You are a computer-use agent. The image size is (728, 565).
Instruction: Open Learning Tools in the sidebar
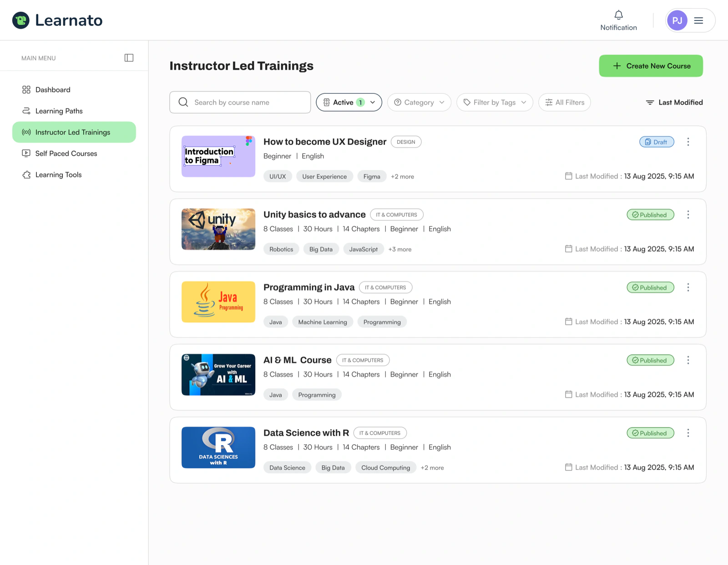click(x=74, y=175)
